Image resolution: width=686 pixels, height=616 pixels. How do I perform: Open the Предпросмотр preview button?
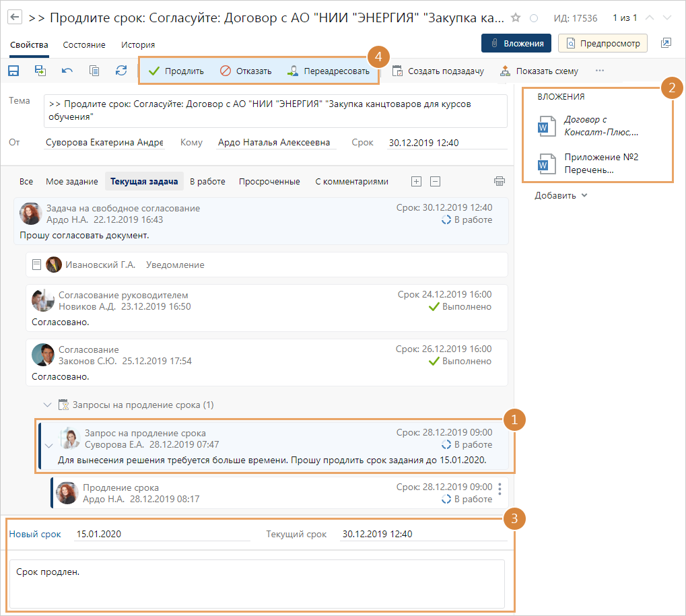(x=603, y=44)
